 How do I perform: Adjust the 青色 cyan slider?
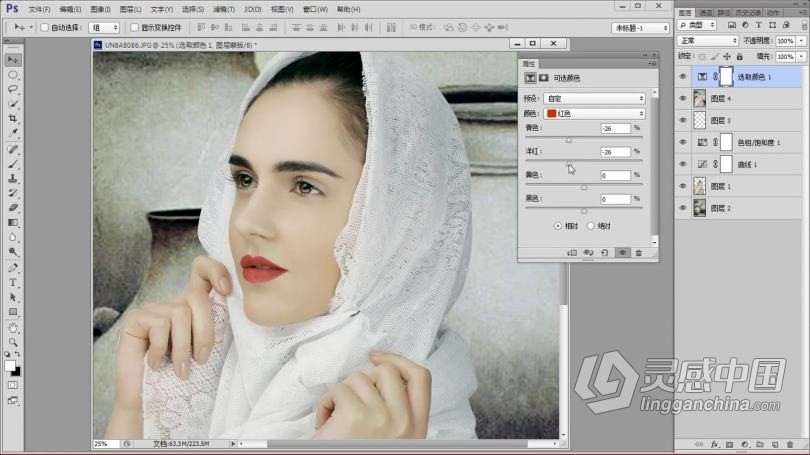(569, 140)
